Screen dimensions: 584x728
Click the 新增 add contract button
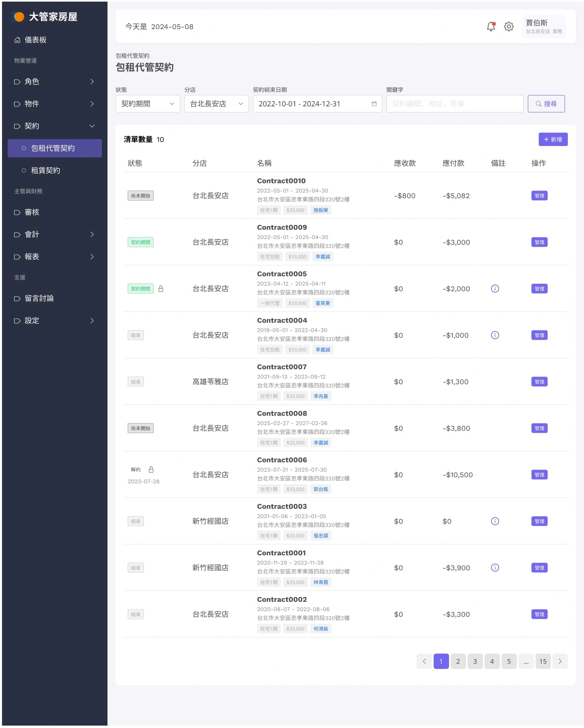pos(553,140)
